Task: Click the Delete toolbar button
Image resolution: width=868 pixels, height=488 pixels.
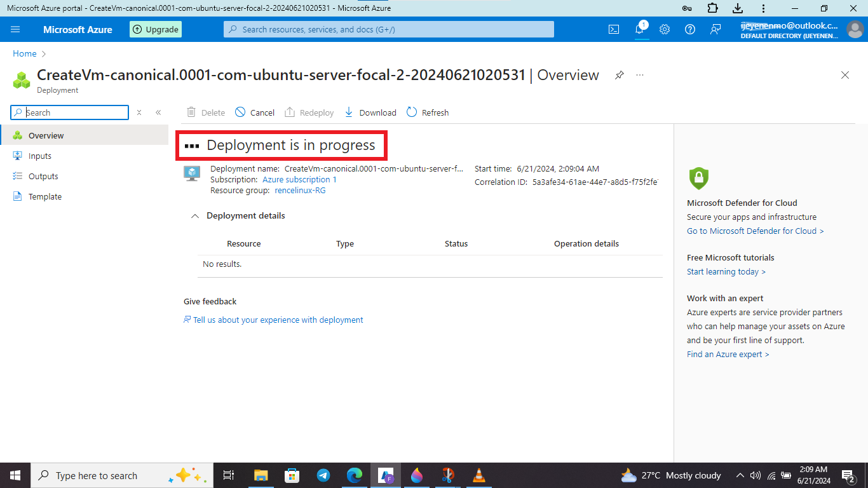Action: tap(206, 112)
